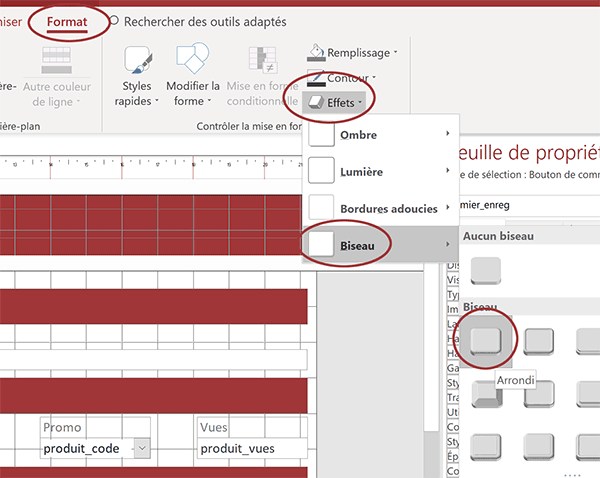Screen dimensions: 600x478
Task: Select the Aucun biseau preset
Action: pos(486,271)
